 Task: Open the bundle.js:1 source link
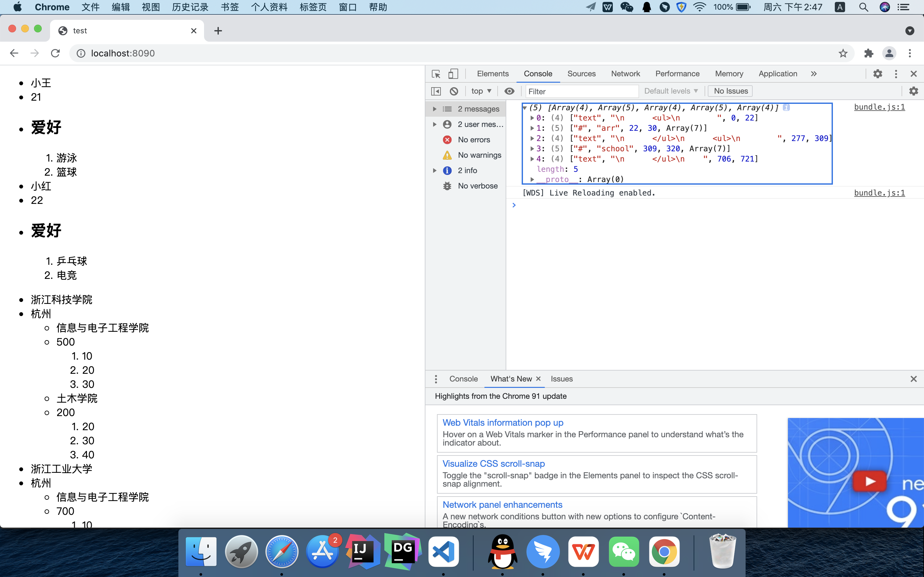click(x=879, y=107)
